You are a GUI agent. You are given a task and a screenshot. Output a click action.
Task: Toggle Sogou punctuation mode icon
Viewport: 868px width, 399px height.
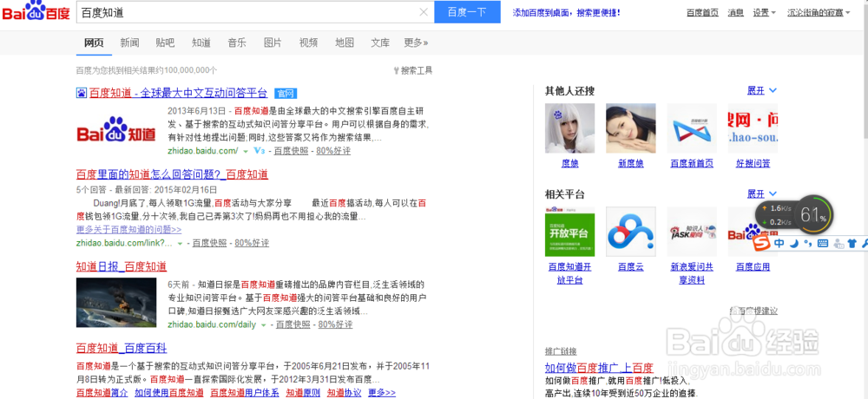point(807,244)
